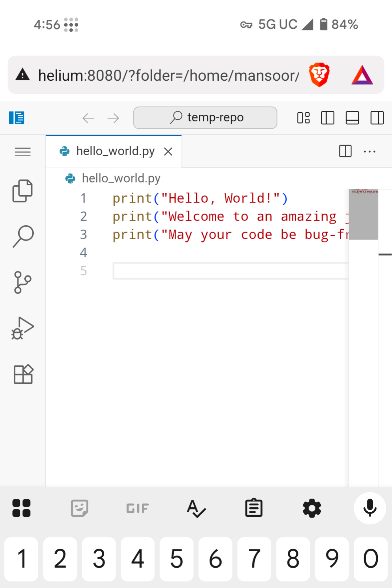The width and height of the screenshot is (392, 588).
Task: Tap the 2 key on the keyboard
Action: [x=60, y=559]
